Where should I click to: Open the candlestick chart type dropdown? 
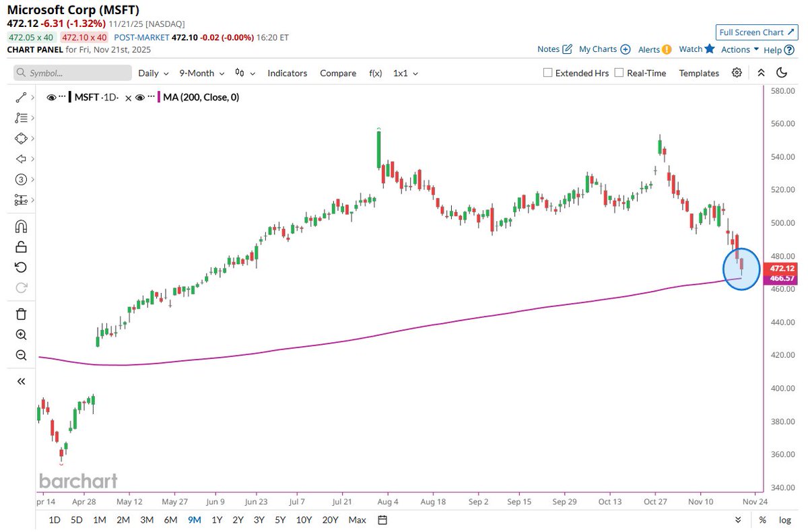tap(246, 73)
